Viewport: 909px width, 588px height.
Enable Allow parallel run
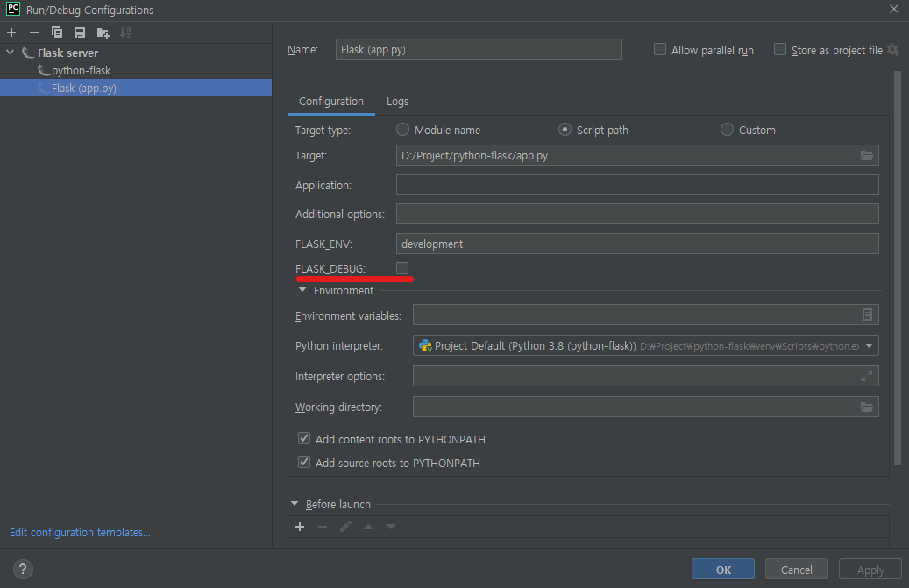coord(660,50)
